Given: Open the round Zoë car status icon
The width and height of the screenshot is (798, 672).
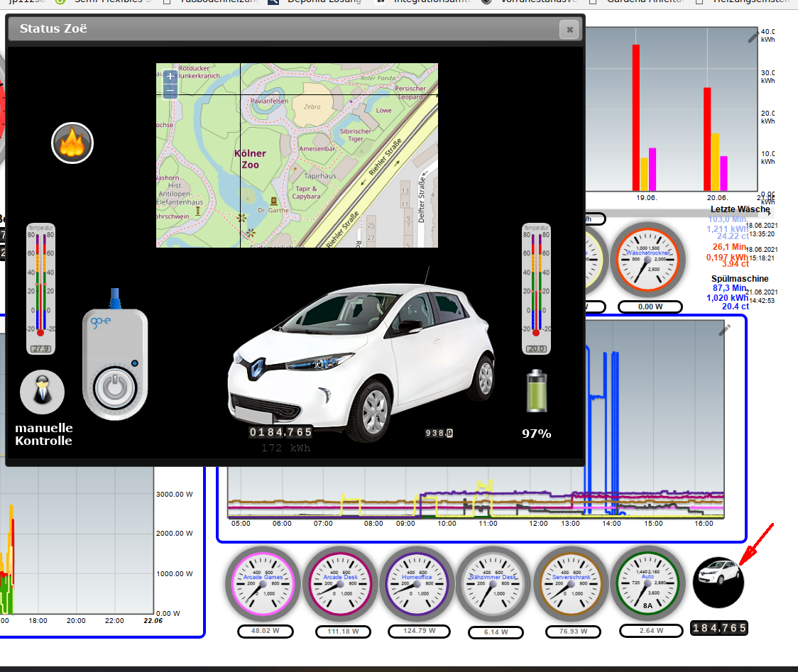Looking at the screenshot, I should (718, 582).
